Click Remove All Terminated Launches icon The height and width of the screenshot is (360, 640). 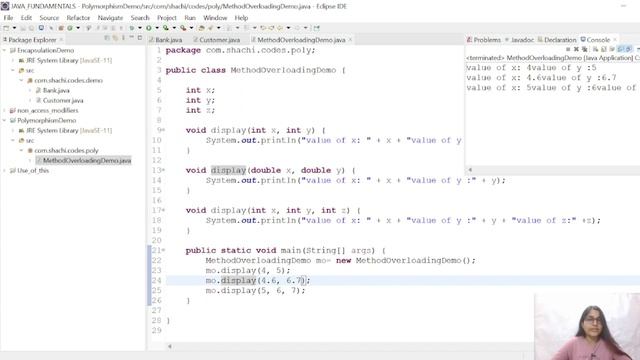coord(584,49)
